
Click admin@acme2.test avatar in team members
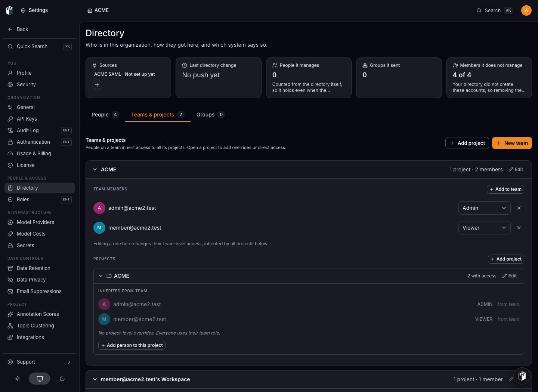pyautogui.click(x=99, y=208)
